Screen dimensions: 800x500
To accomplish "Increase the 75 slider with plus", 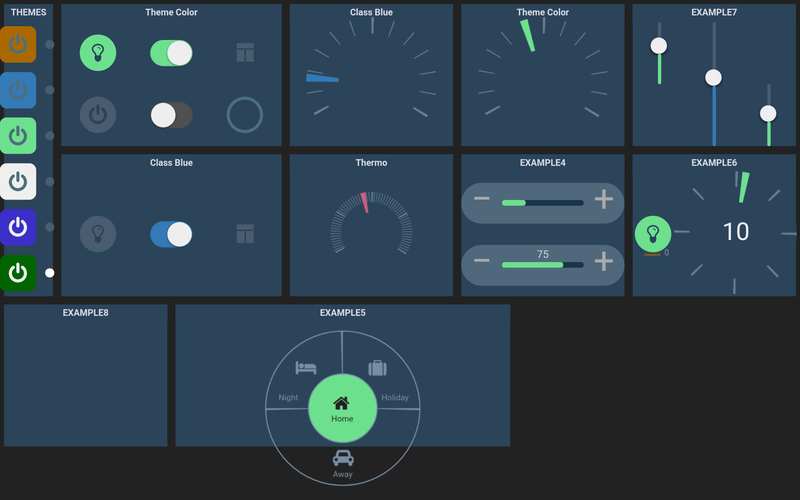I will (x=604, y=261).
